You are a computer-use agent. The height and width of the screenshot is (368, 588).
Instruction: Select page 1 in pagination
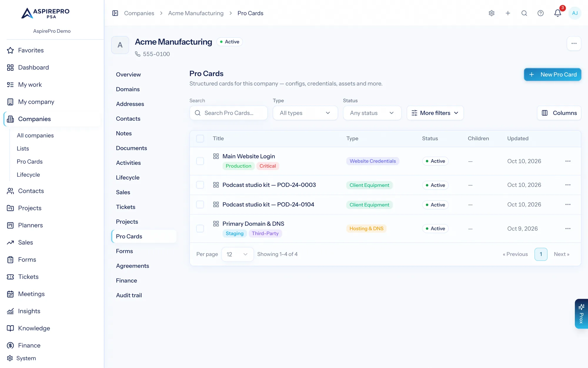coord(541,254)
